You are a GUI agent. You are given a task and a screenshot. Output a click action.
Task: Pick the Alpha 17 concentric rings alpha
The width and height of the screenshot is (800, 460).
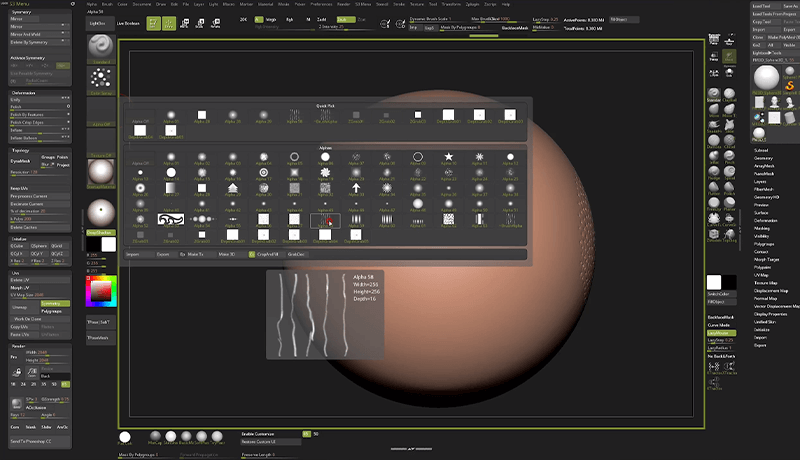264,172
